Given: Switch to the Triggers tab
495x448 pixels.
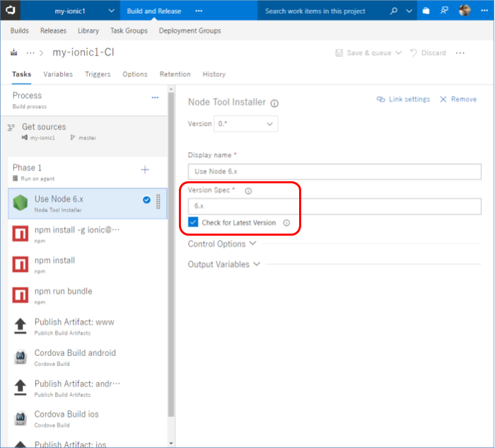Looking at the screenshot, I should point(98,74).
